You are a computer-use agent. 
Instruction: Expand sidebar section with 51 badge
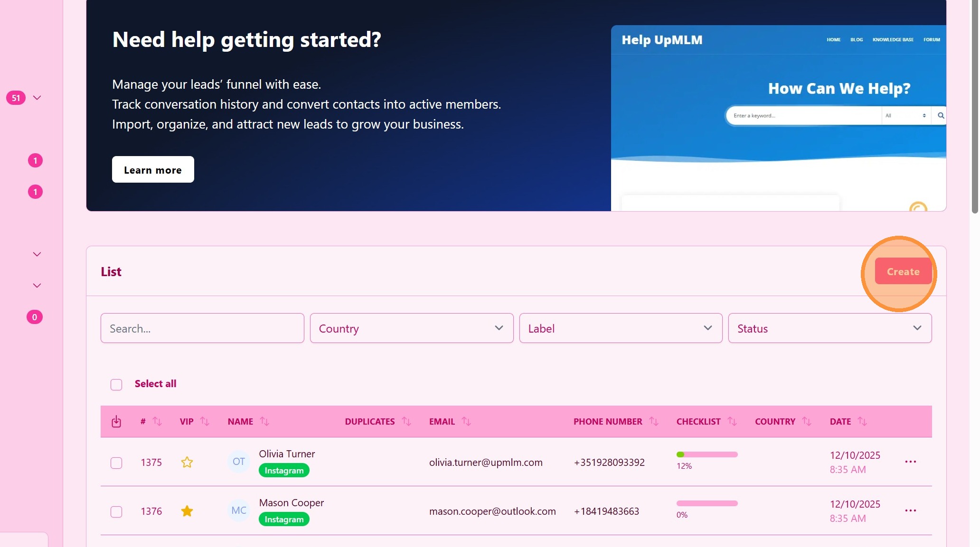point(37,98)
